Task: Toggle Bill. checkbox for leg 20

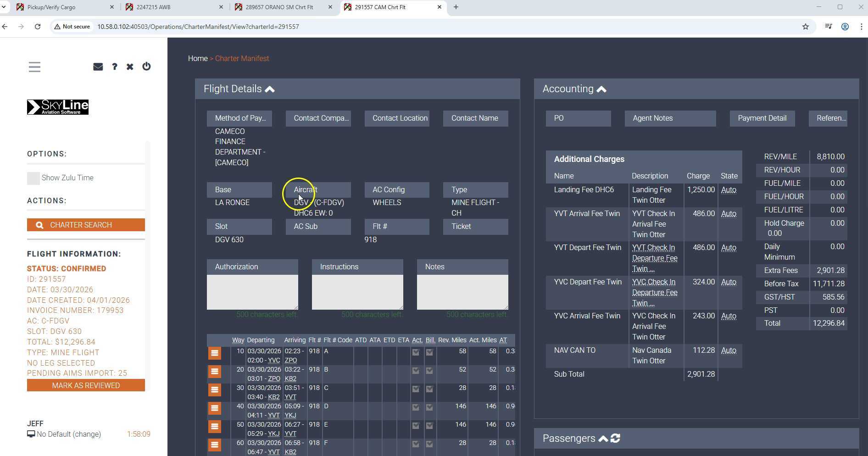Action: point(429,371)
